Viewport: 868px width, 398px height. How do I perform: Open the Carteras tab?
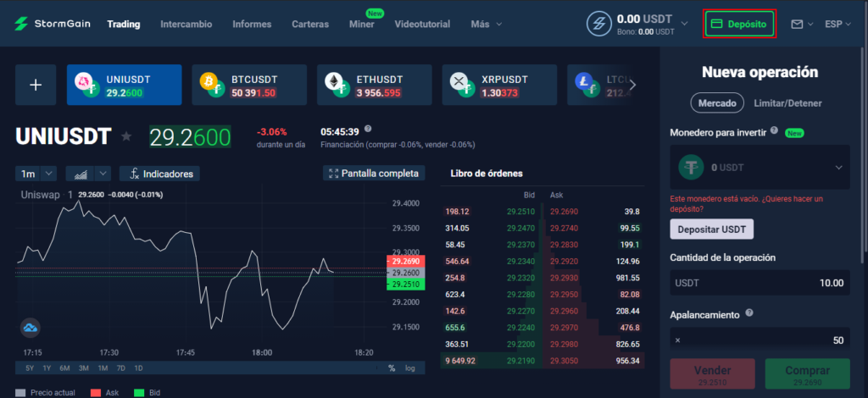tap(310, 25)
